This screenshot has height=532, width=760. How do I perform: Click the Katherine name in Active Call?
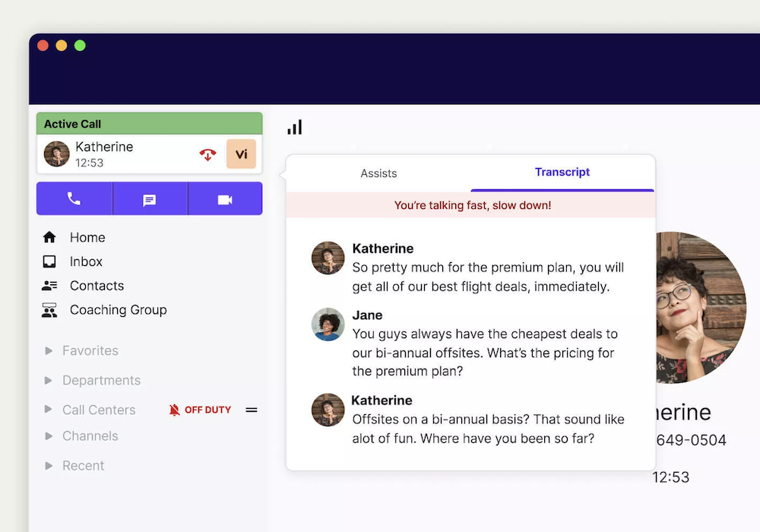point(104,147)
